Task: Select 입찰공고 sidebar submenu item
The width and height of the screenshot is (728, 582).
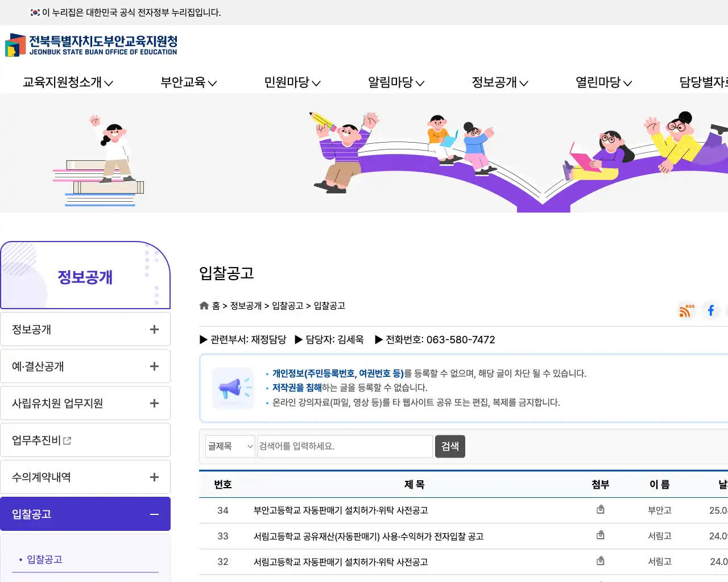Action: [44, 559]
